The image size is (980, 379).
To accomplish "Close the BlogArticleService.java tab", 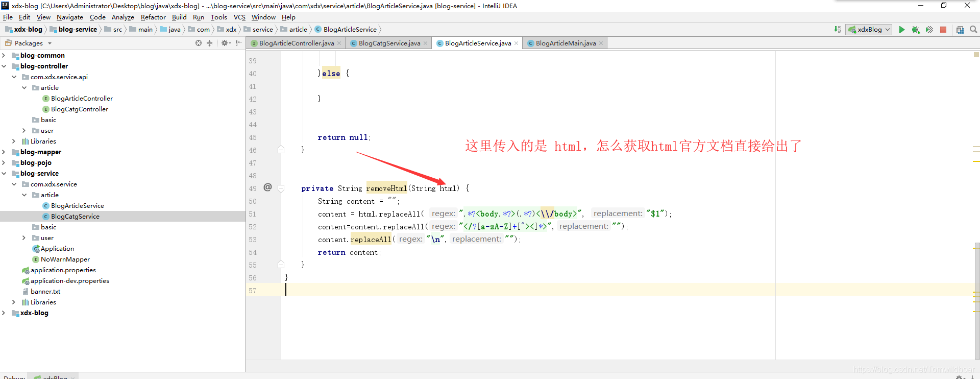I will [x=517, y=43].
